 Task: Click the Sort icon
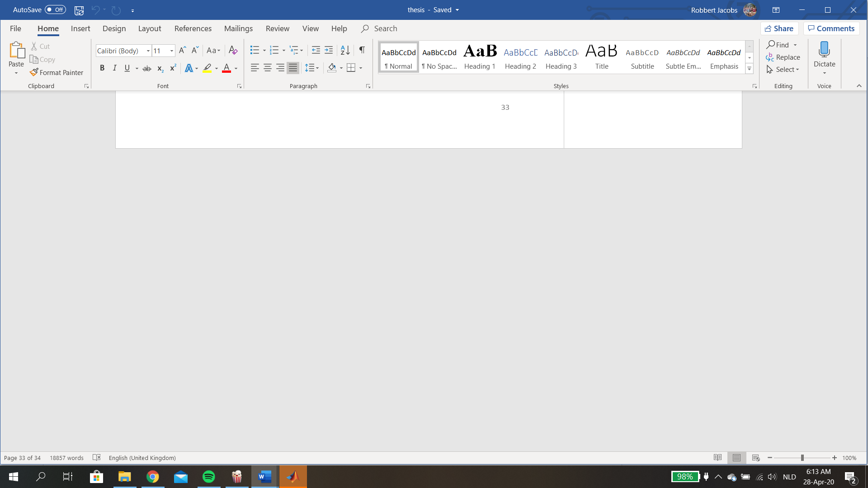pos(345,50)
